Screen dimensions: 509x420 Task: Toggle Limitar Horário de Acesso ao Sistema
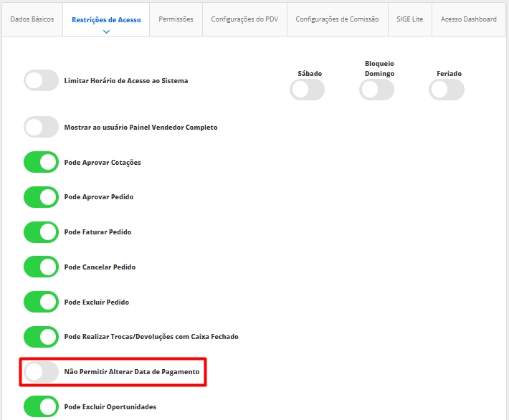(x=41, y=81)
